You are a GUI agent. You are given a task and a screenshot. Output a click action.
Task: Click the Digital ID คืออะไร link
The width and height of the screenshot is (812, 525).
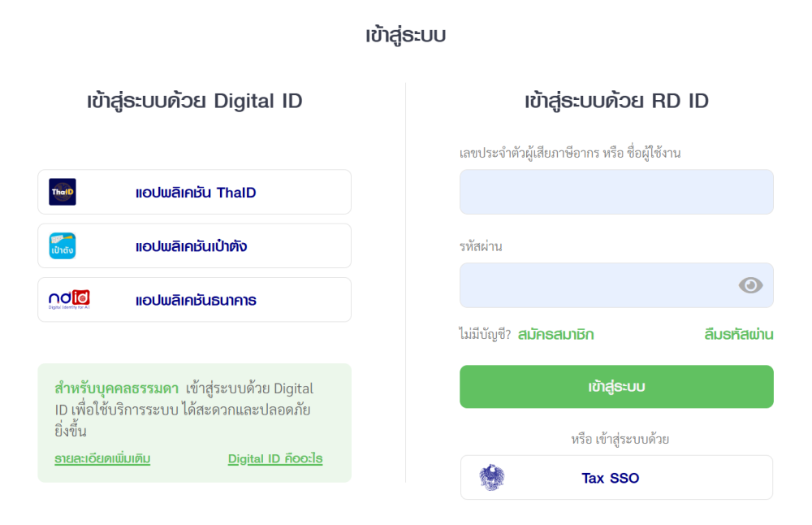(x=275, y=459)
